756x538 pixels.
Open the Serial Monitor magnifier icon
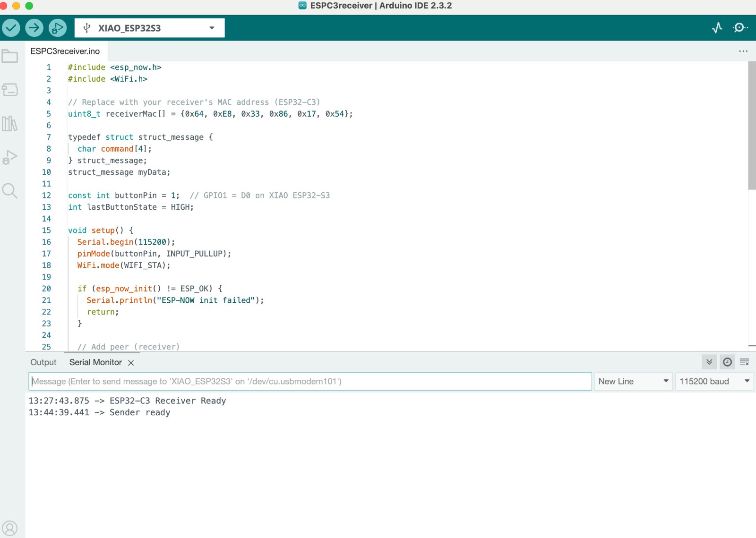click(x=740, y=28)
